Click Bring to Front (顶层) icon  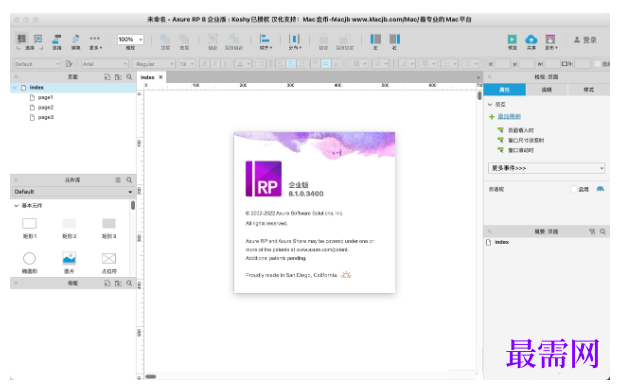[165, 39]
